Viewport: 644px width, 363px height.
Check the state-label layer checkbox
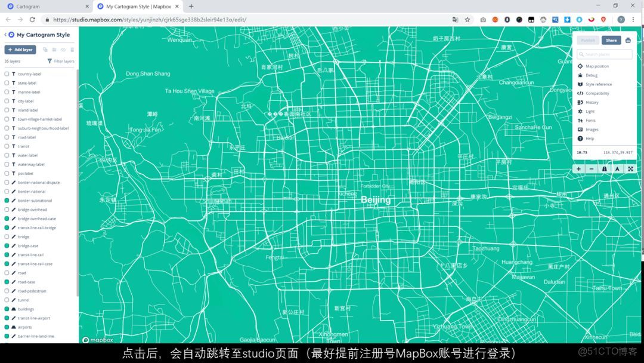coord(7,83)
